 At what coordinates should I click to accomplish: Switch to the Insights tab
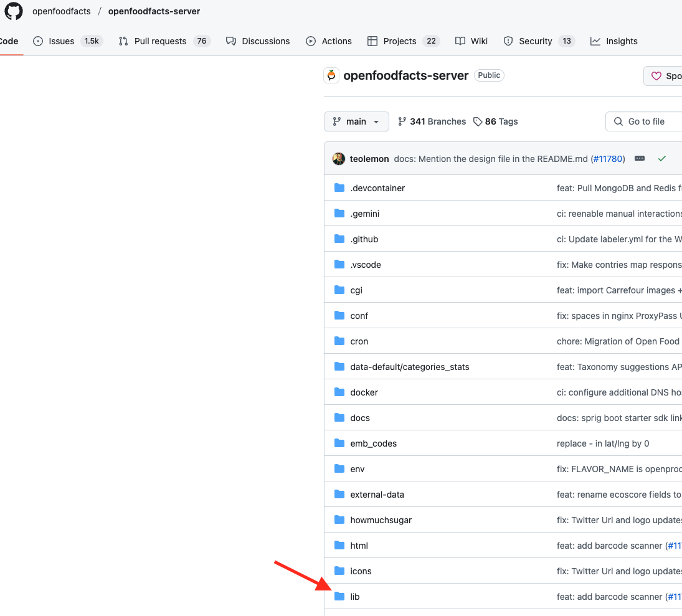613,41
